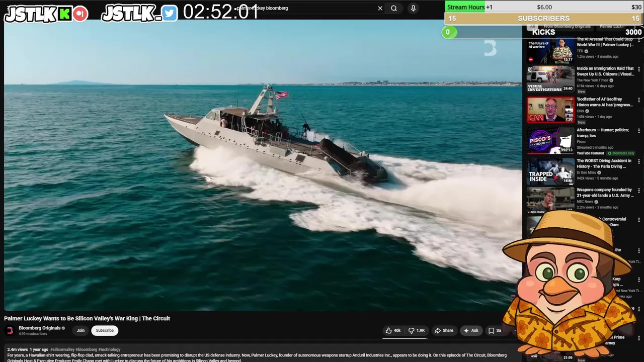Open options menu for TED AI Arsenal video
644x362 pixels.
(639, 40)
